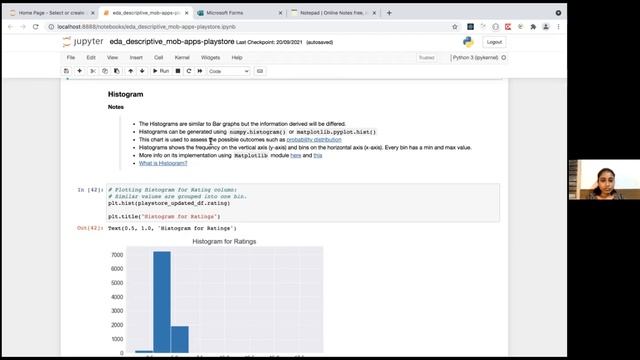This screenshot has height=360, width=640.
Task: Switch to the Home Page browser tab
Action: pos(51,13)
